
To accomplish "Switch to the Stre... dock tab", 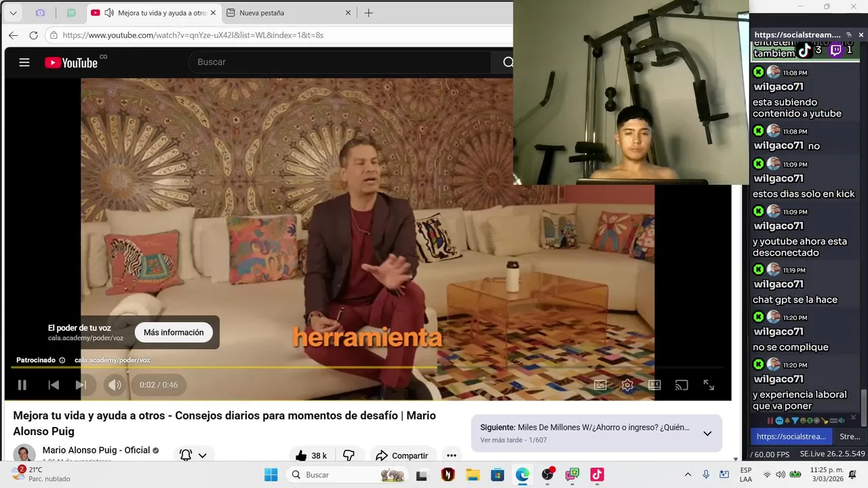I will click(x=850, y=436).
